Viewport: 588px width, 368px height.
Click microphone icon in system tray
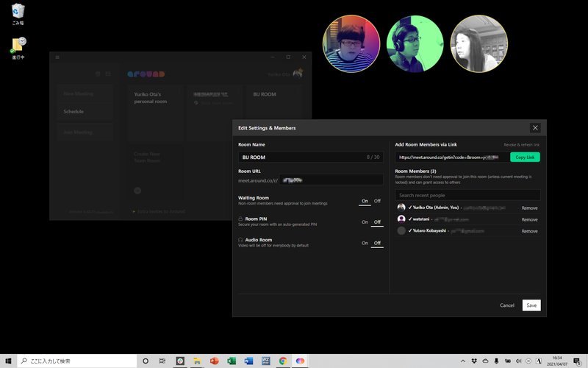(x=496, y=361)
